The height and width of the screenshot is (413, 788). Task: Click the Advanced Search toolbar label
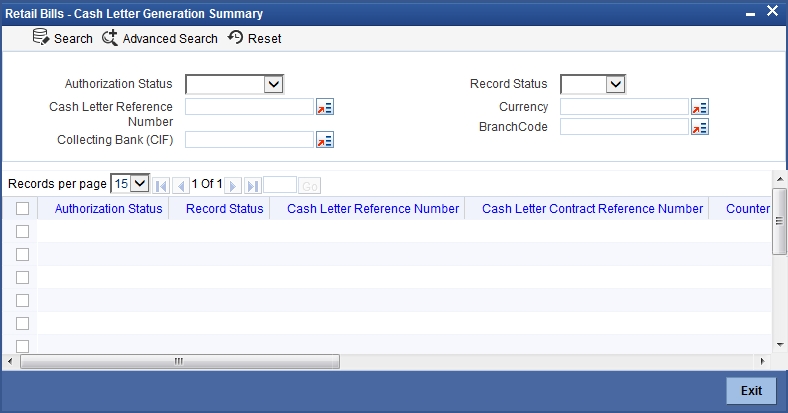pos(170,39)
